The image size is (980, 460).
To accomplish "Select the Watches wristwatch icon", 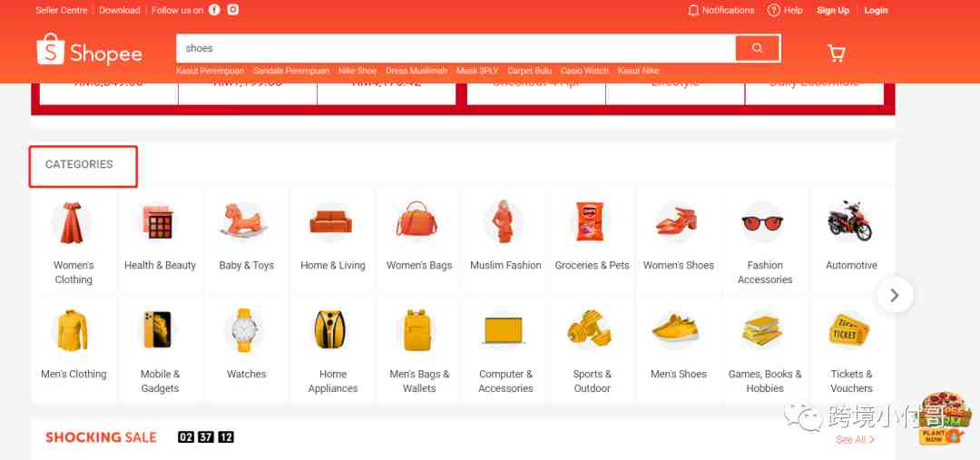I will pos(246,330).
